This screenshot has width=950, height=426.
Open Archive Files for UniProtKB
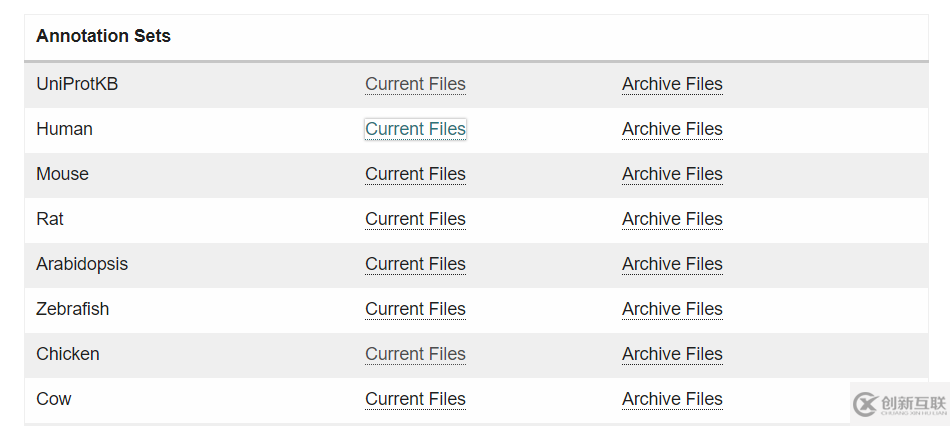(672, 84)
